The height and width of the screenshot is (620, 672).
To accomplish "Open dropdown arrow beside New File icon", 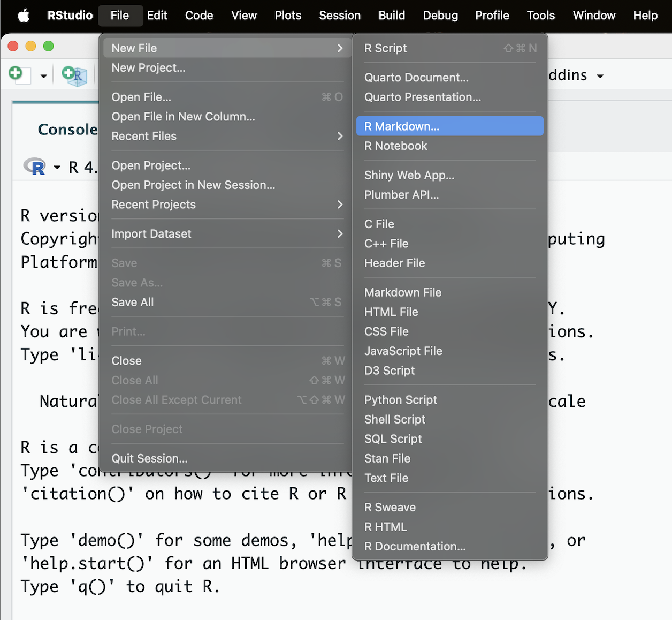I will (x=43, y=76).
